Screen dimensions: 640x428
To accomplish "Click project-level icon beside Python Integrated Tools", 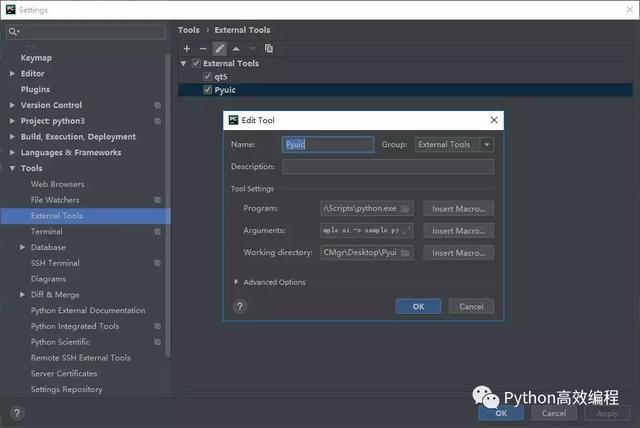I will 157,326.
